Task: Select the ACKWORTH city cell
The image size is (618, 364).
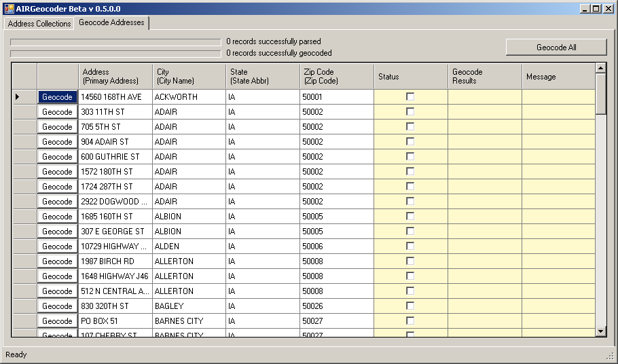Action: click(189, 97)
